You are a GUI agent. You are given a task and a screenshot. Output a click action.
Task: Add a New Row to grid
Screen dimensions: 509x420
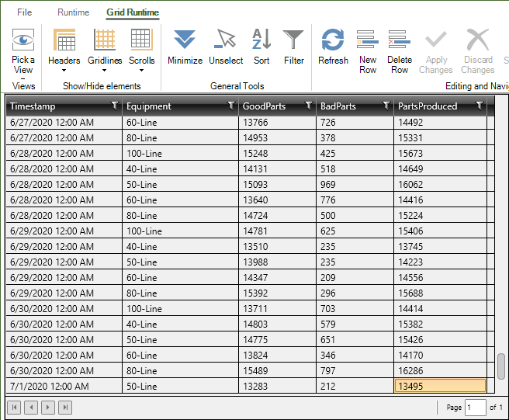click(x=368, y=40)
